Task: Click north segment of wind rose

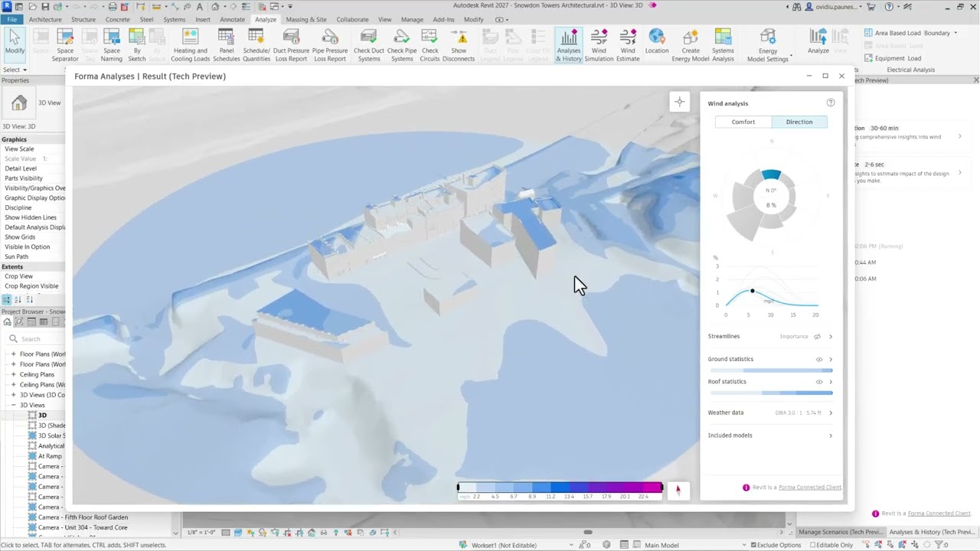Action: (771, 175)
